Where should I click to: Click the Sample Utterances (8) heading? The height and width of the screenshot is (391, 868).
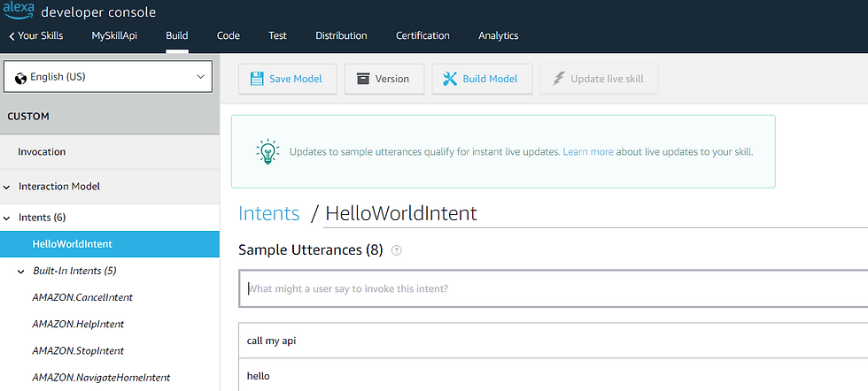pos(311,250)
